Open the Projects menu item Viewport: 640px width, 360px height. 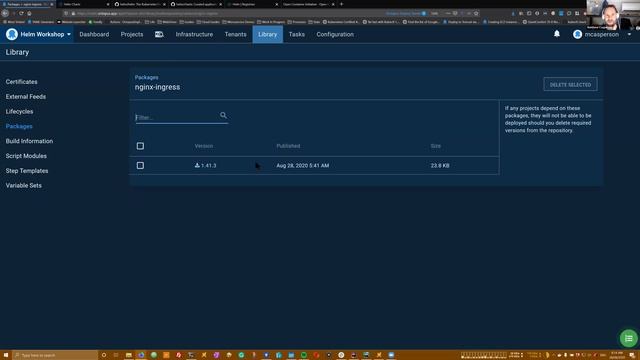point(132,35)
